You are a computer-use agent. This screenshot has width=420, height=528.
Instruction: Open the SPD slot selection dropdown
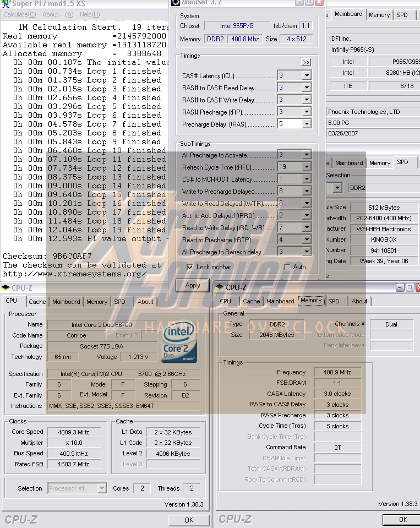(x=337, y=188)
